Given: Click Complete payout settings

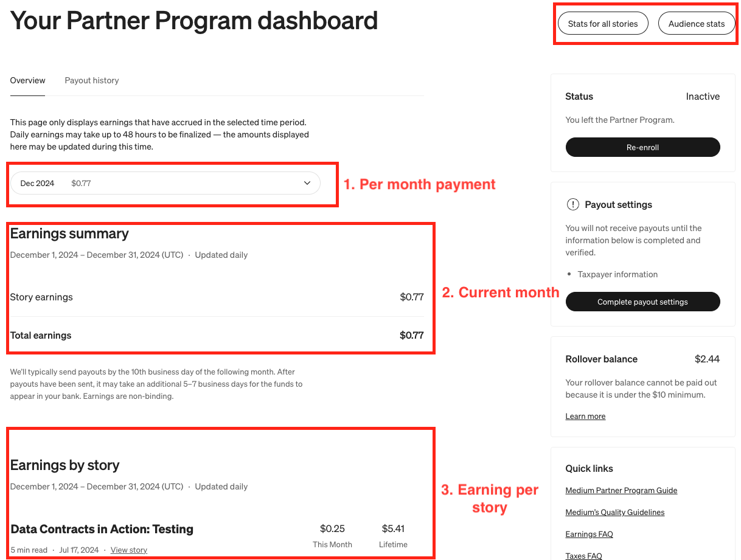Looking at the screenshot, I should click(642, 302).
